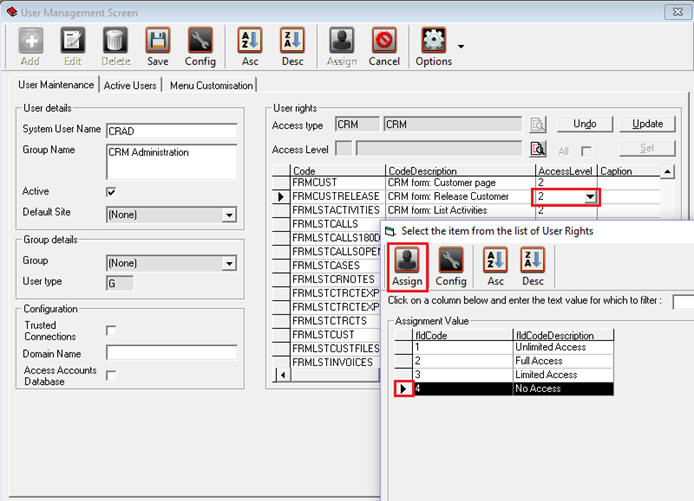
Task: Click the Group Name text box
Action: (172, 161)
